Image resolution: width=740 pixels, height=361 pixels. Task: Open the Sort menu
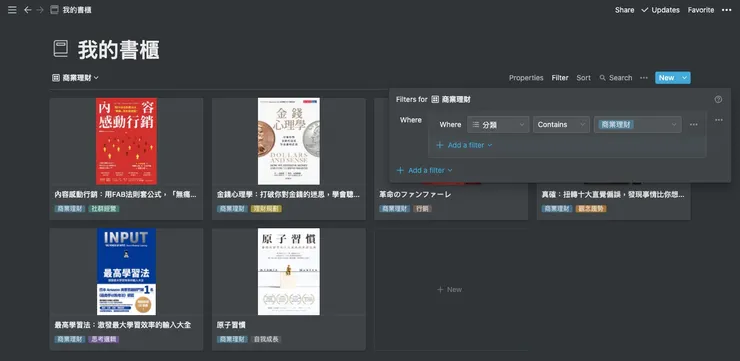point(583,78)
